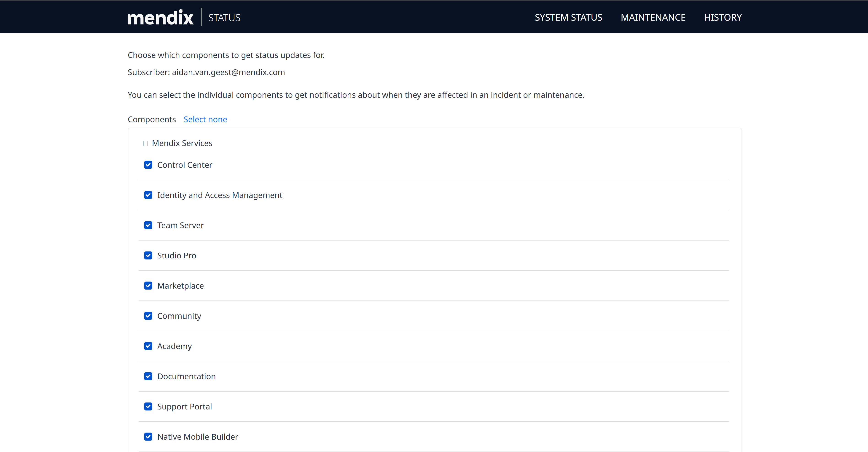Screen dimensions: 868x452
Task: Click the Identity and Access Management label
Action: 220,195
